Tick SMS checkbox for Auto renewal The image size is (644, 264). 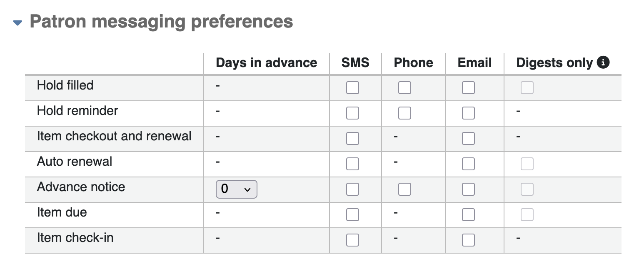(x=352, y=164)
